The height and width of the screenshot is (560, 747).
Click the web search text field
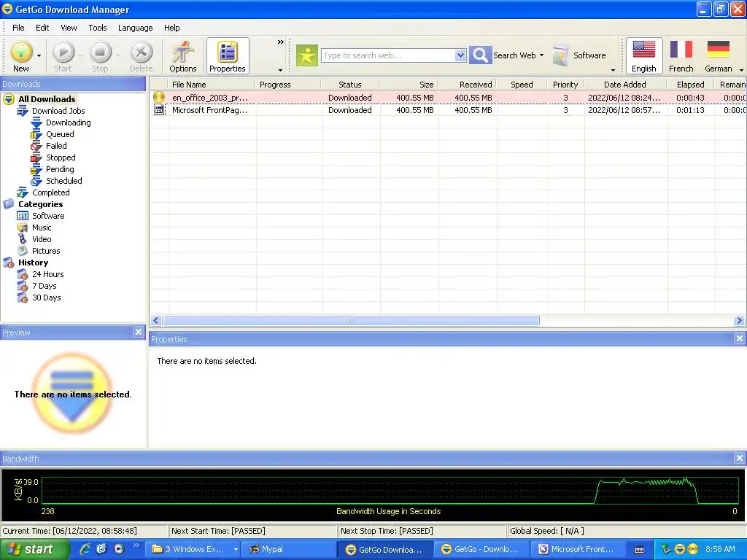[x=388, y=55]
